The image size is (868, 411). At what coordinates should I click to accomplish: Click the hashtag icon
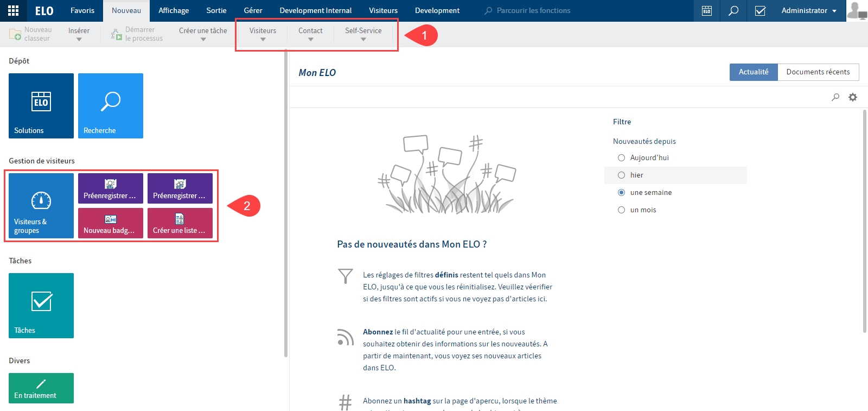click(x=346, y=402)
